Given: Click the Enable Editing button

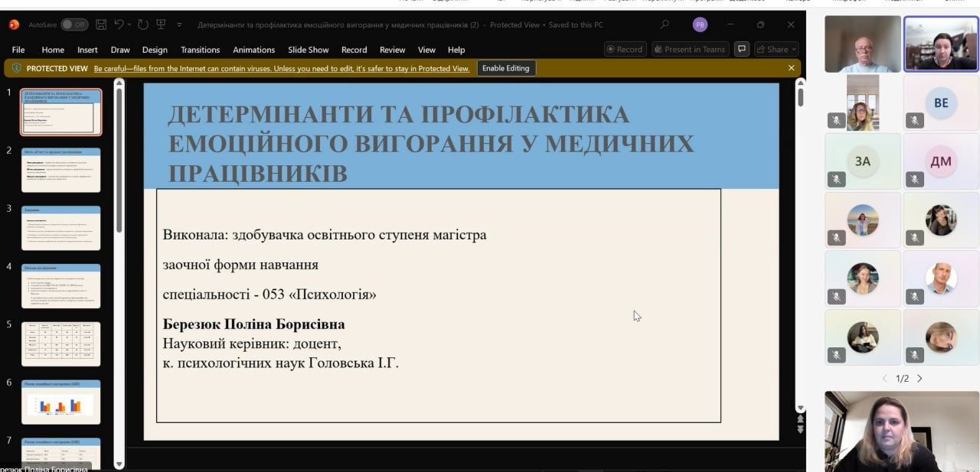Looking at the screenshot, I should [505, 68].
